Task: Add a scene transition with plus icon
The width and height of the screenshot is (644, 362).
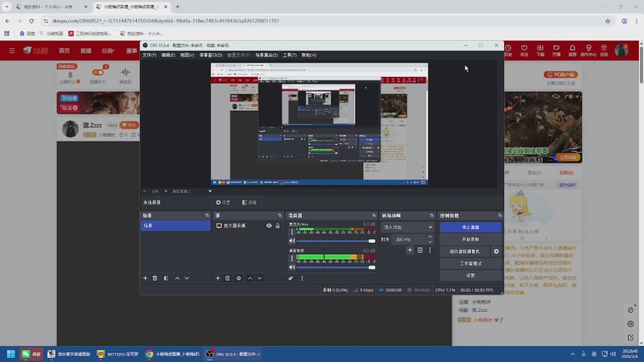Action: [410, 250]
